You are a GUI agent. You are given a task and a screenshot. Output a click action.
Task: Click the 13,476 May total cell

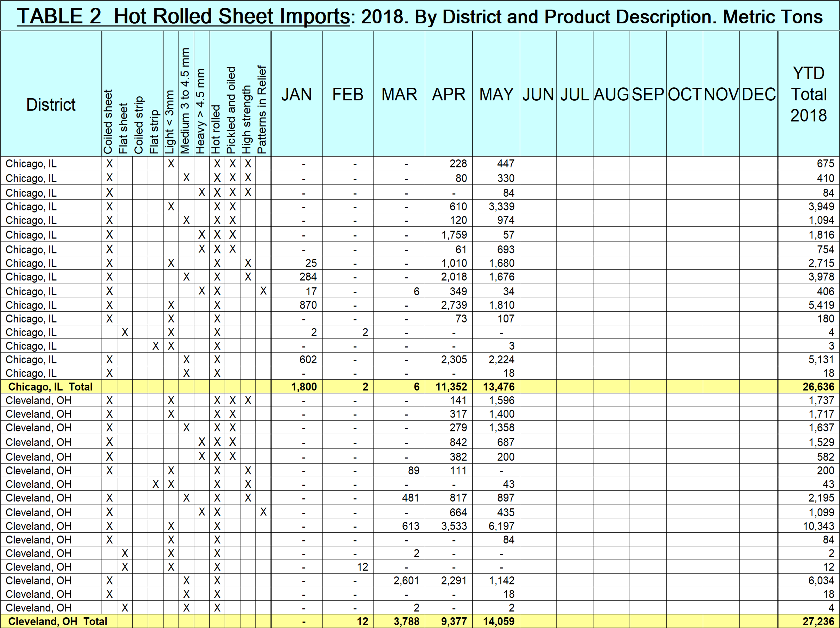tap(499, 387)
